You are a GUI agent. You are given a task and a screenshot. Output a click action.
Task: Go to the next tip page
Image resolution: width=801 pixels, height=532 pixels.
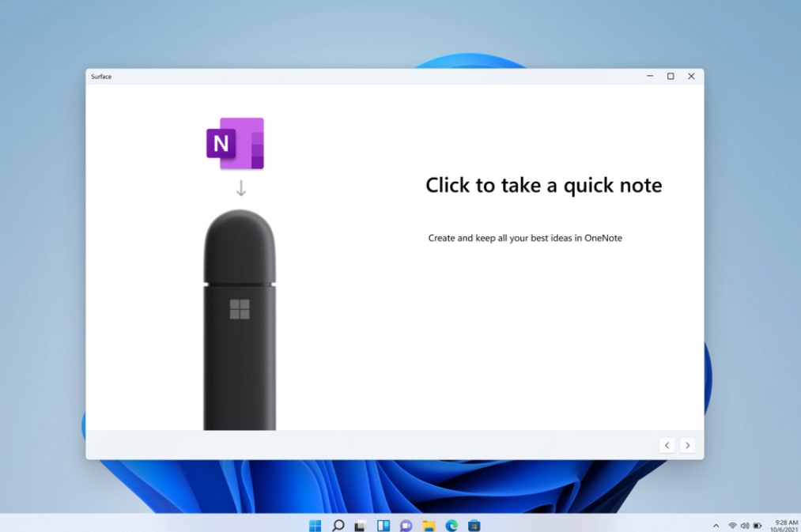pyautogui.click(x=688, y=445)
